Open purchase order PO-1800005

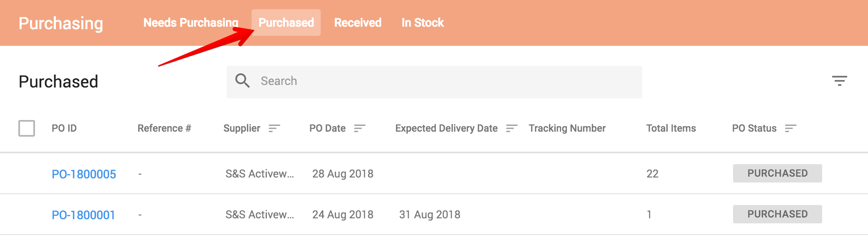point(84,174)
